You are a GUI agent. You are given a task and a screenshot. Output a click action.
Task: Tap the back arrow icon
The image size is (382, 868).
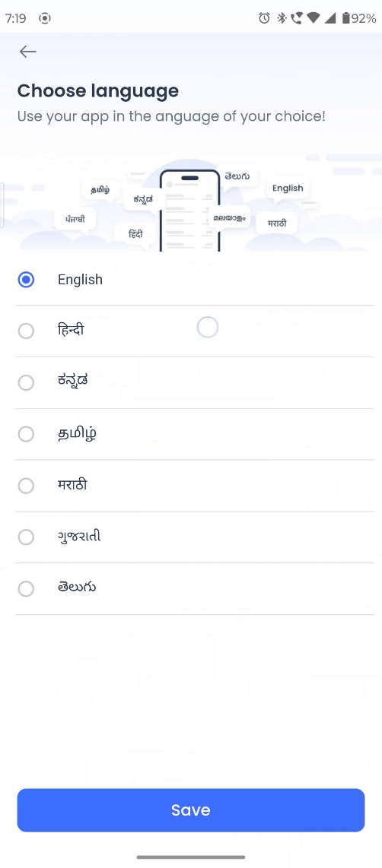pos(27,52)
